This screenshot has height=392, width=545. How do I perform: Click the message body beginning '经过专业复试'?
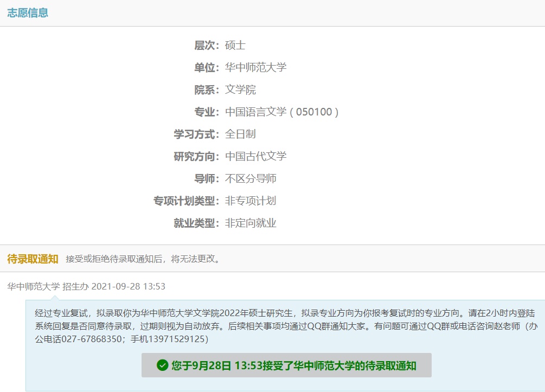(286, 326)
